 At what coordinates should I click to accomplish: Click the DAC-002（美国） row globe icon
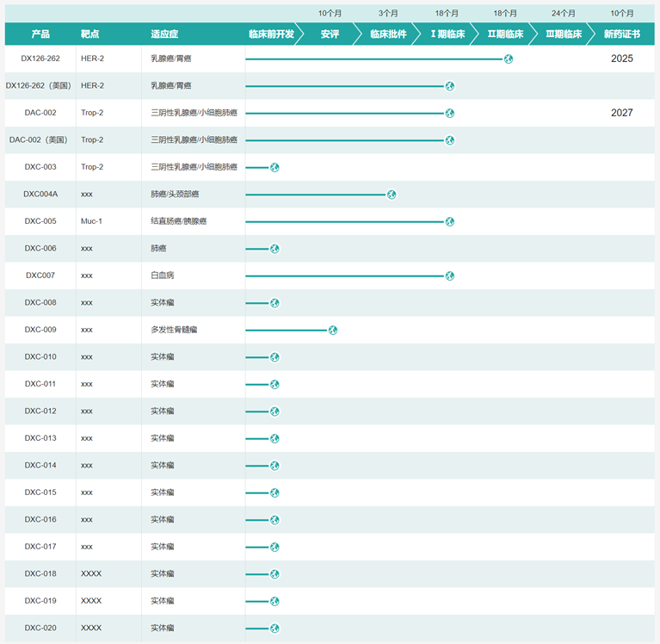click(450, 140)
